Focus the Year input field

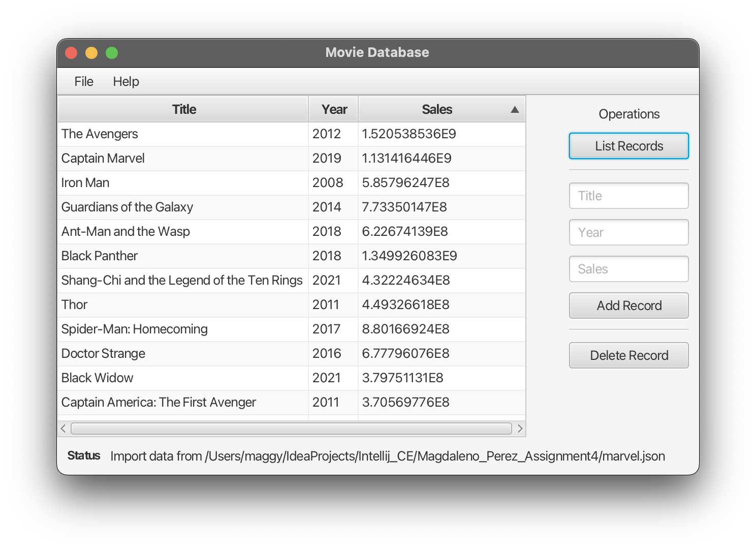pos(629,232)
